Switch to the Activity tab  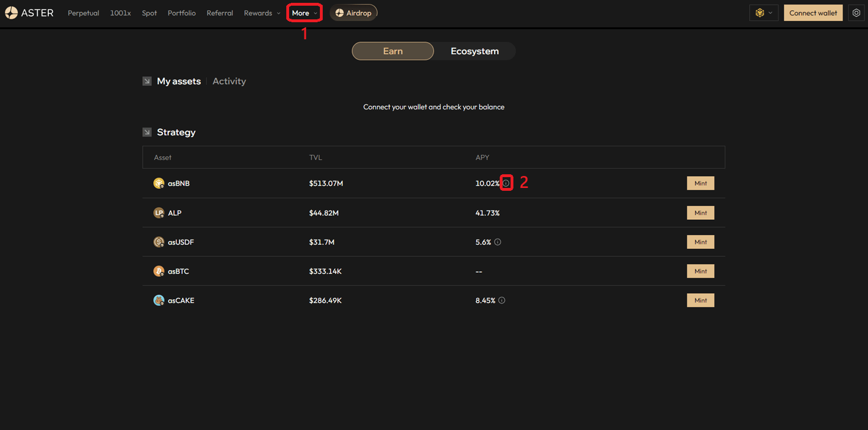229,81
